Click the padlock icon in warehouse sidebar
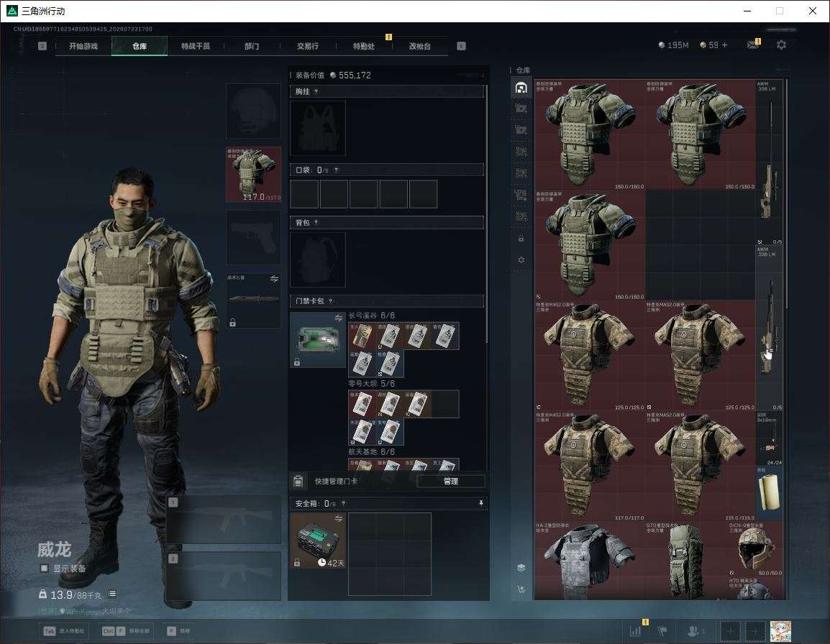Viewport: 830px width, 644px height. pyautogui.click(x=521, y=238)
